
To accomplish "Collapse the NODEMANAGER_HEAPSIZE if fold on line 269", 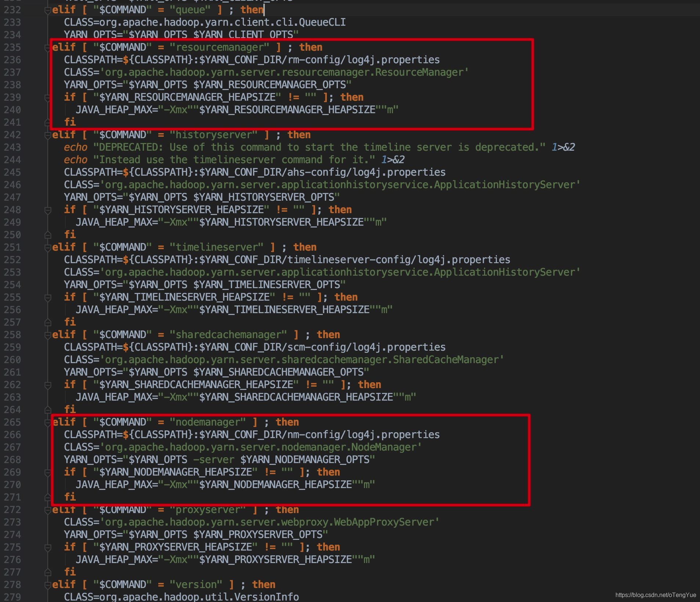I will point(48,473).
